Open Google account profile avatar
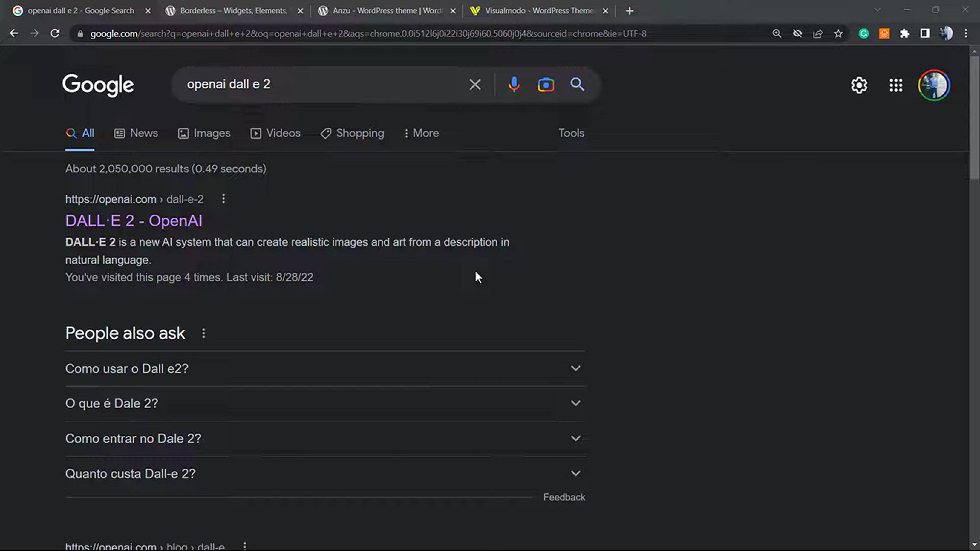This screenshot has width=980, height=551. click(934, 85)
